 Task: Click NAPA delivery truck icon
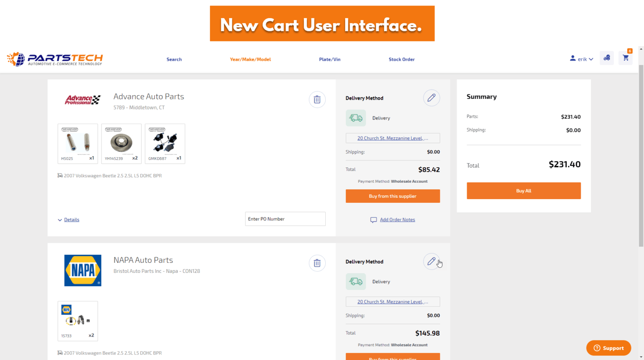pos(356,282)
